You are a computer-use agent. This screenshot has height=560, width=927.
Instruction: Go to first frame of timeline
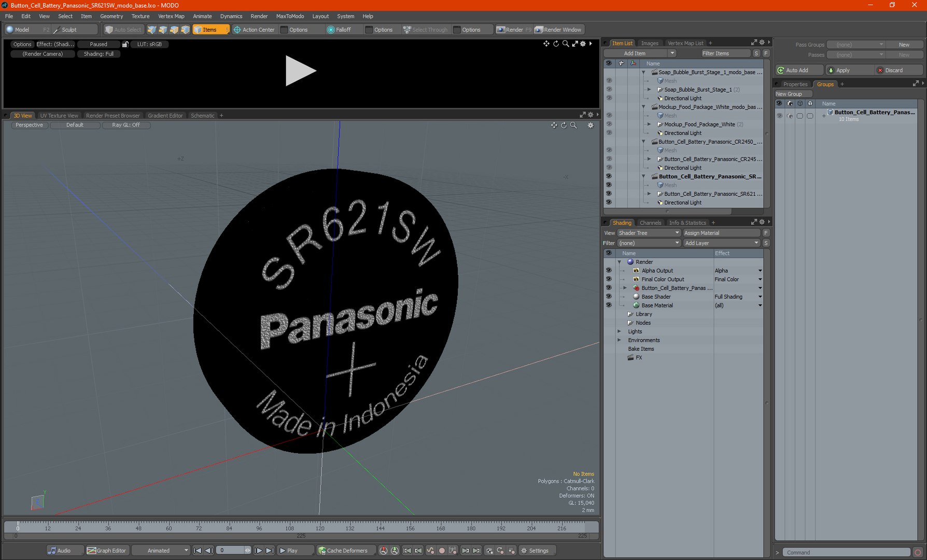(x=198, y=551)
